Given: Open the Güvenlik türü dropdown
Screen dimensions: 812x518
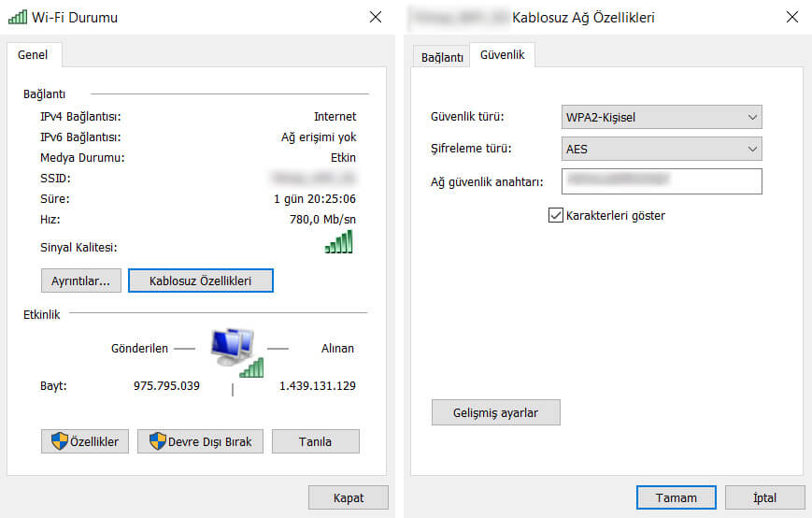Looking at the screenshot, I should (x=662, y=117).
